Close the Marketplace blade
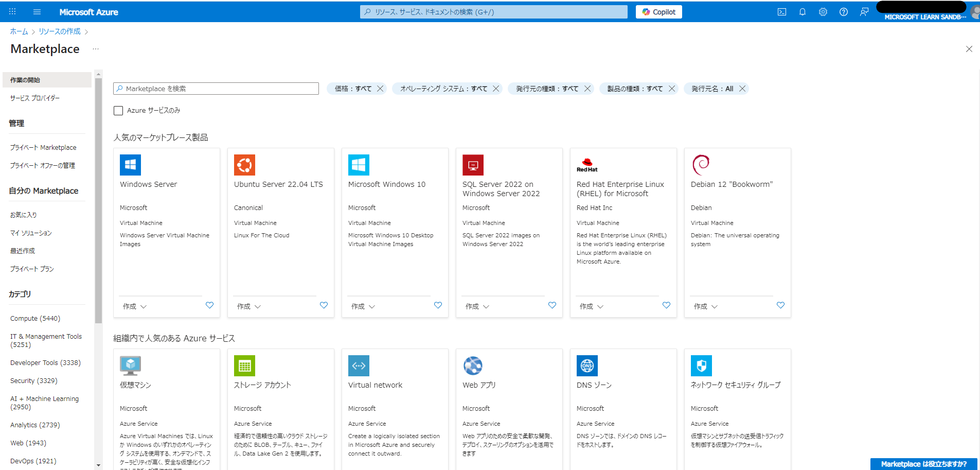980x470 pixels. coord(969,49)
